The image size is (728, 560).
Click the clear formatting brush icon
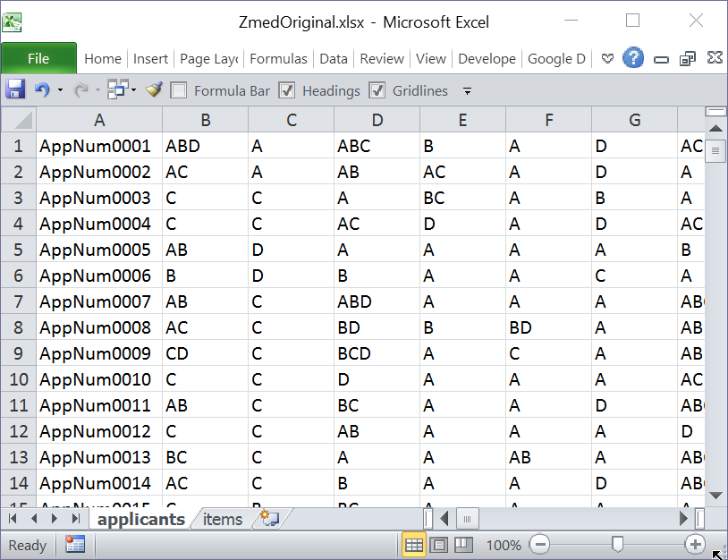(x=154, y=89)
